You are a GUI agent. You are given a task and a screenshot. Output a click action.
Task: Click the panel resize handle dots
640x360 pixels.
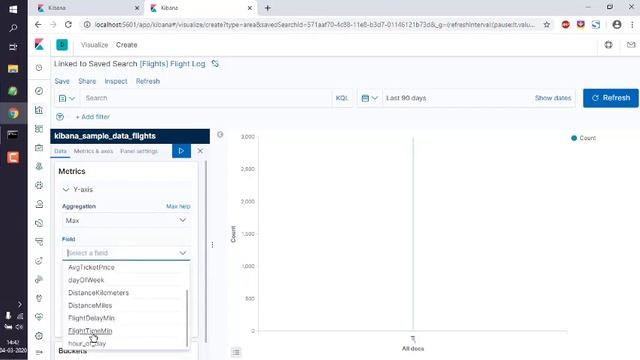[x=212, y=245]
